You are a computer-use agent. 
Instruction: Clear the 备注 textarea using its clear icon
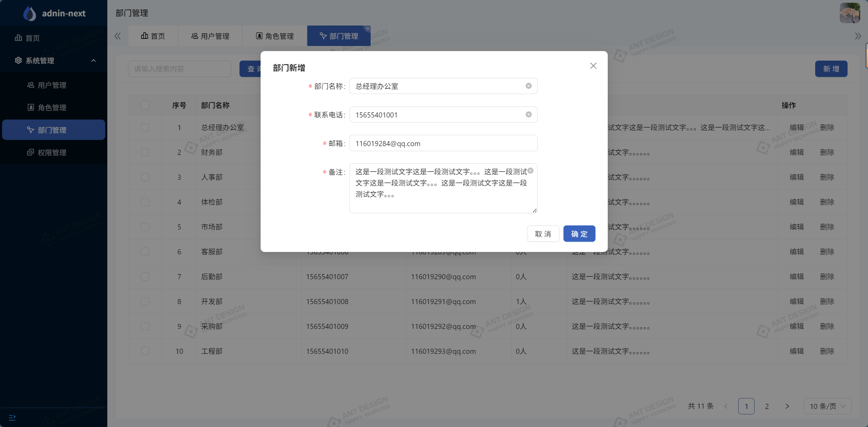(x=530, y=171)
